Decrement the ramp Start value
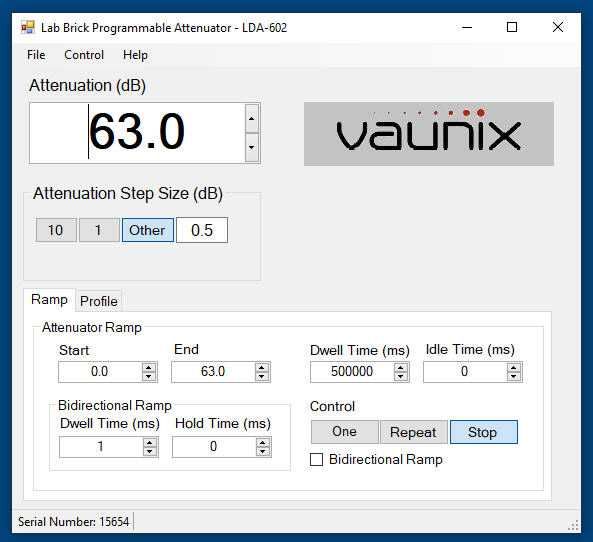 (x=149, y=376)
